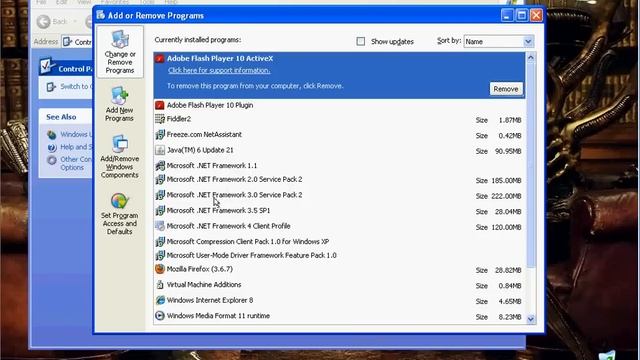Select Windows Internet Explorer 8 entry
640x360 pixels.
(340, 300)
